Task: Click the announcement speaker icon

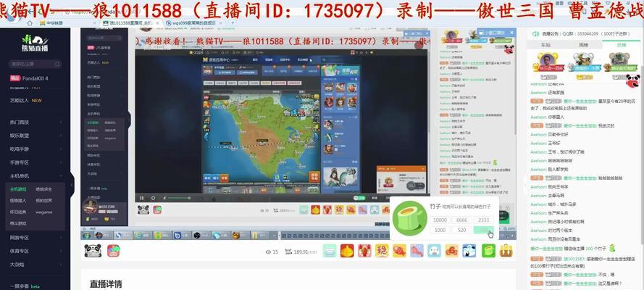Action: click(x=535, y=33)
